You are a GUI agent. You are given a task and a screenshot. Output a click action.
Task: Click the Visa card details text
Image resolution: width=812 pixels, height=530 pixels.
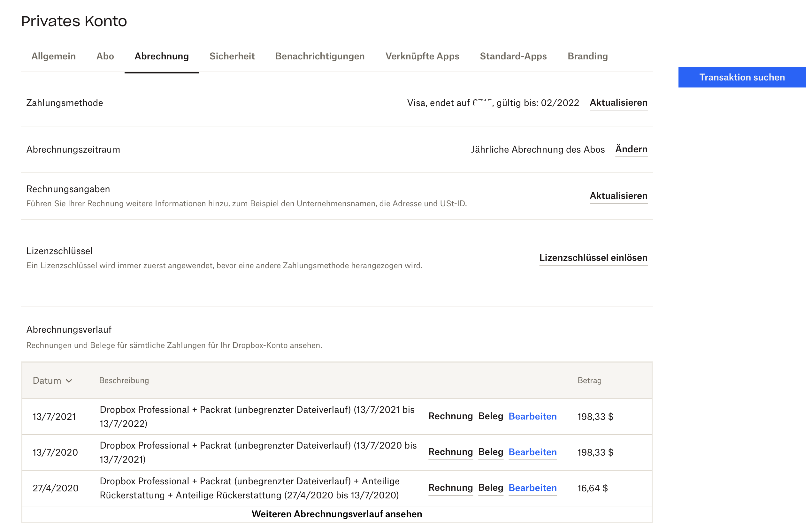coord(493,103)
